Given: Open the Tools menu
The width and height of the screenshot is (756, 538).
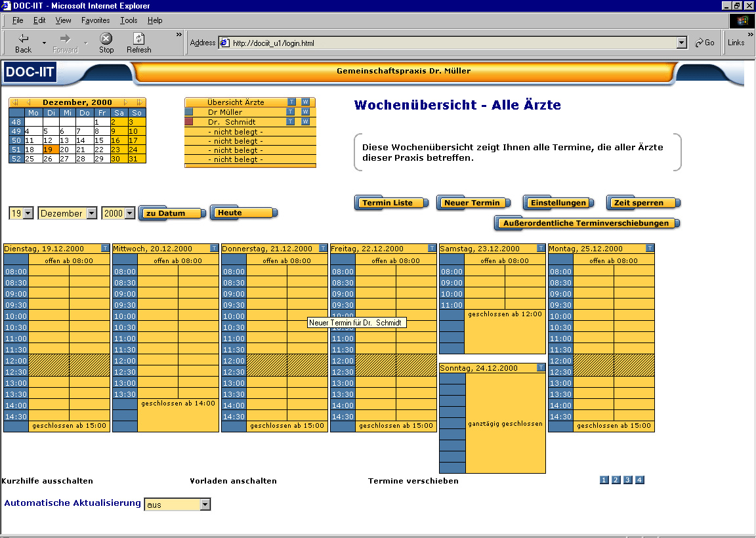Looking at the screenshot, I should click(129, 20).
